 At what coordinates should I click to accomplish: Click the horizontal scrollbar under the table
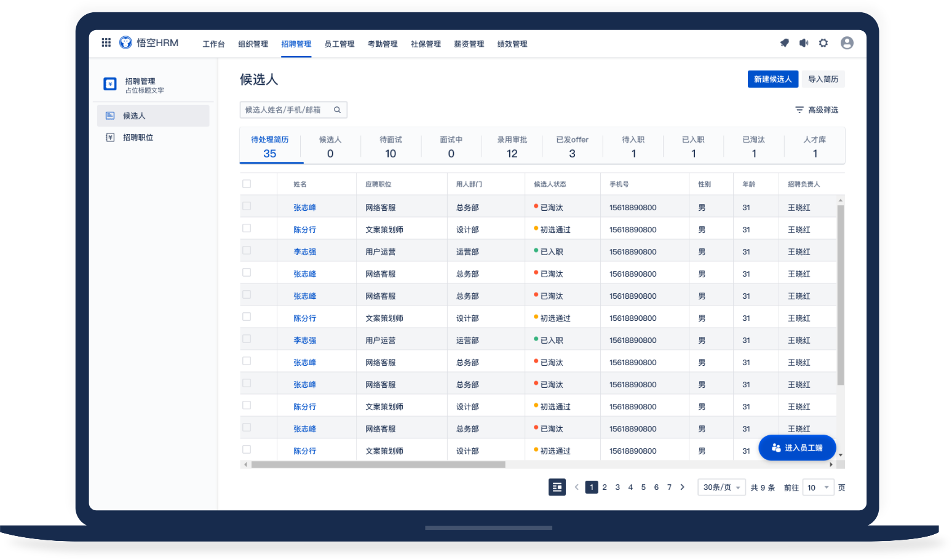[378, 465]
